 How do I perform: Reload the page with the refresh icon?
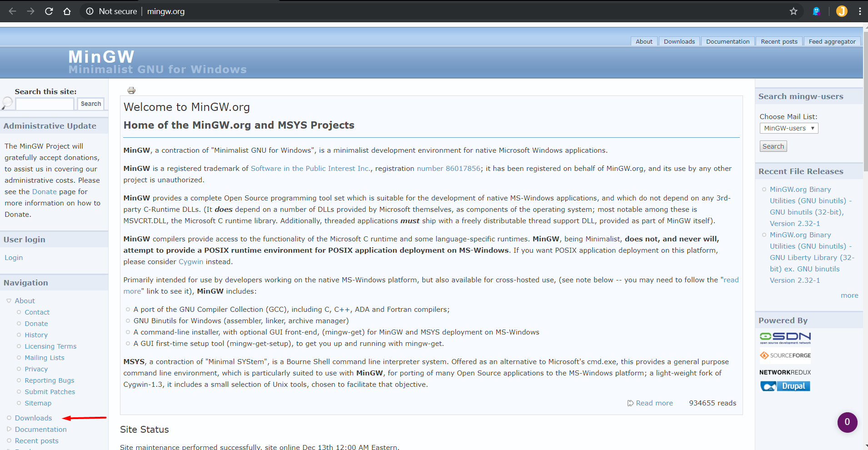49,11
